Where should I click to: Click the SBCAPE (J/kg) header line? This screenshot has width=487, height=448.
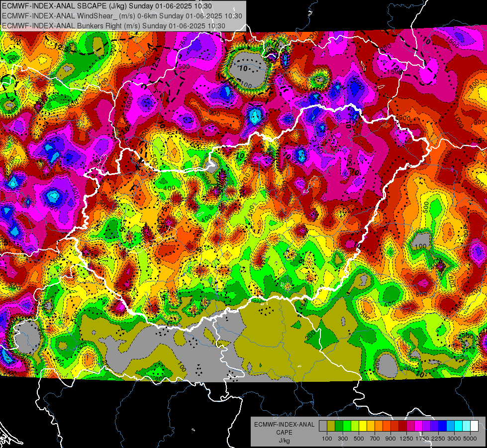pyautogui.click(x=107, y=6)
